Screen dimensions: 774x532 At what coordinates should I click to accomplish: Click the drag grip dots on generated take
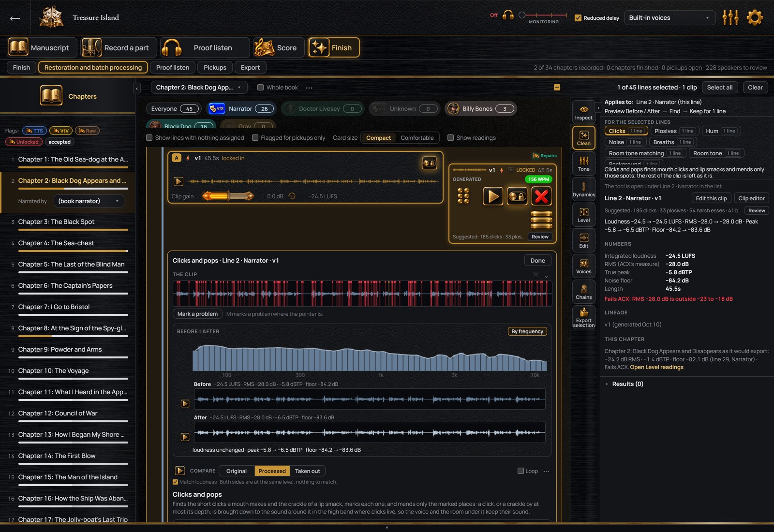(x=463, y=196)
